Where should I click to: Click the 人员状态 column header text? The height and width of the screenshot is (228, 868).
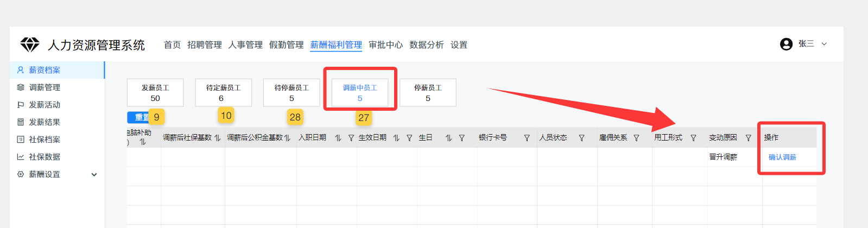(553, 138)
